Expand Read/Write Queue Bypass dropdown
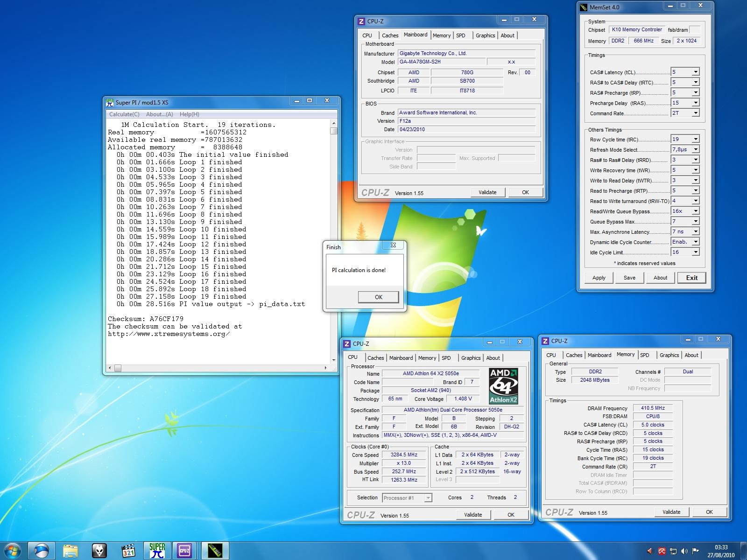Viewport: 747px width, 560px height. 696,211
